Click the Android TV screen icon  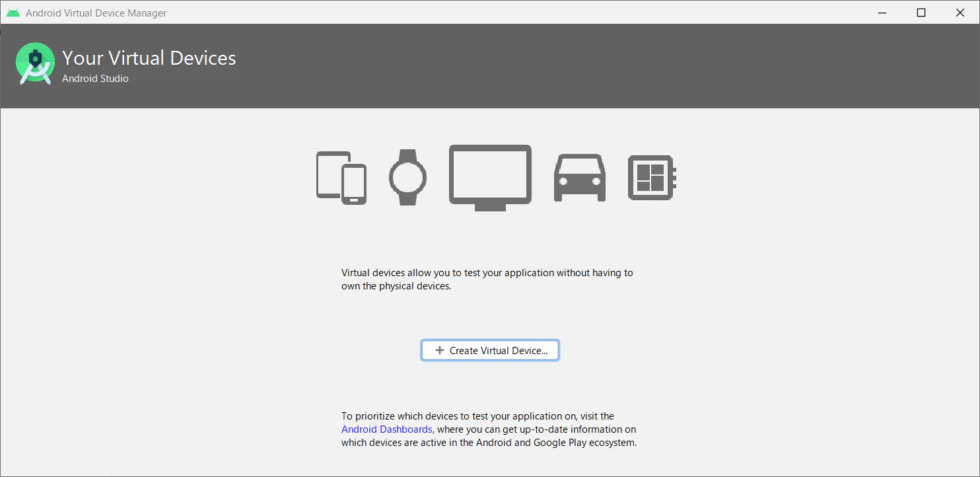(x=490, y=178)
